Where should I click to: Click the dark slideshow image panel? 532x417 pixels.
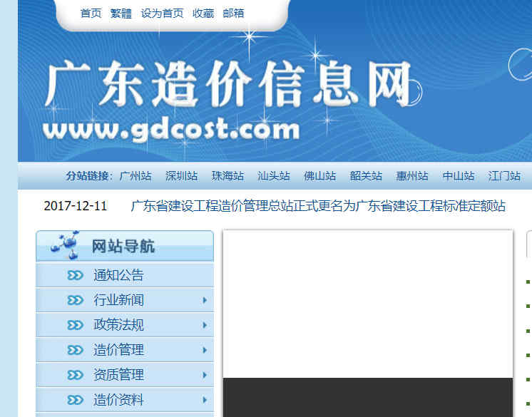(368, 397)
